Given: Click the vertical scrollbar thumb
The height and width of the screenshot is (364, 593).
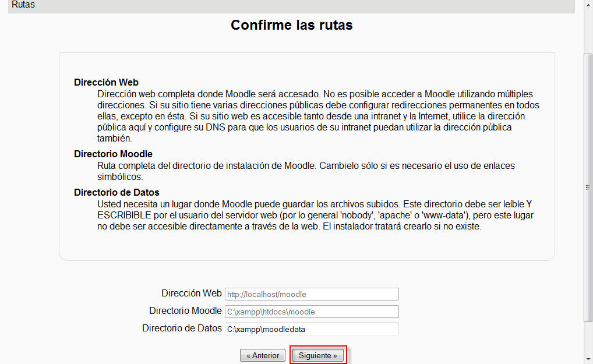Looking at the screenshot, I should (588, 186).
